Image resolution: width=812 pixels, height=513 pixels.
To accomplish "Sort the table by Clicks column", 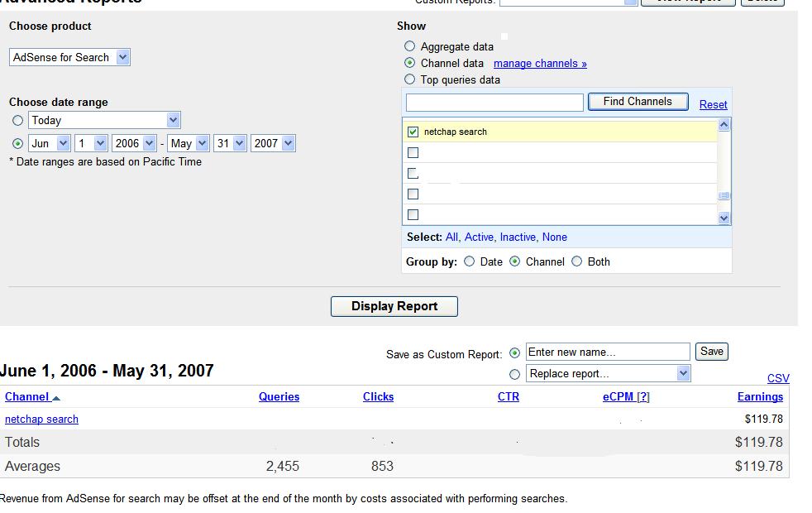I will click(x=378, y=397).
